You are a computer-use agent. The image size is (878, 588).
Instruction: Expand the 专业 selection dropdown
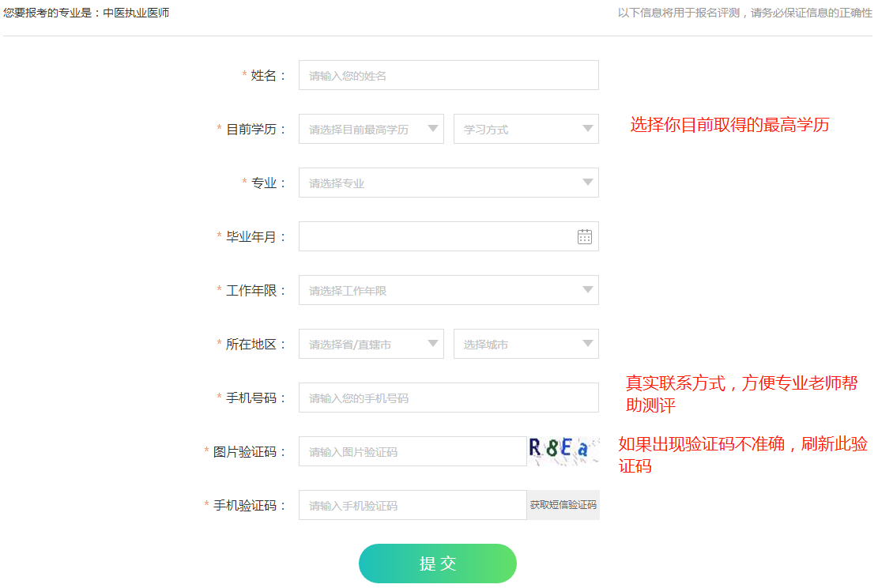(448, 183)
